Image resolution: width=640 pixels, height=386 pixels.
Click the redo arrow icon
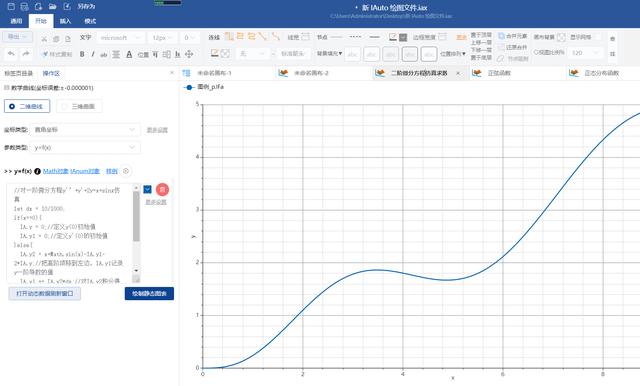pos(26,54)
